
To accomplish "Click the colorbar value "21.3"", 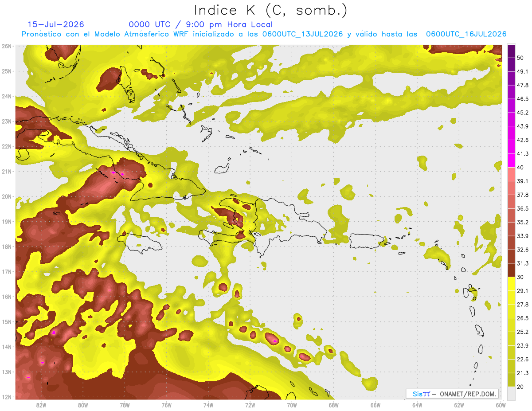I will click(x=522, y=373).
